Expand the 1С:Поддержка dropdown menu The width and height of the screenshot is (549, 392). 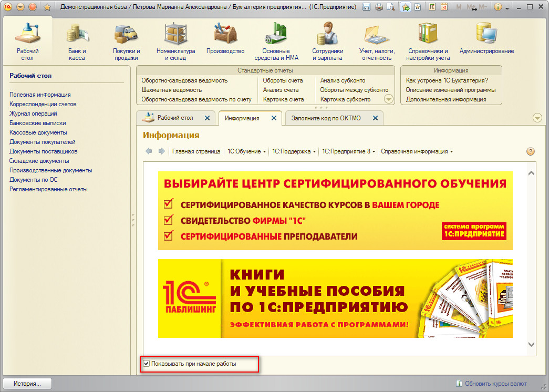pyautogui.click(x=294, y=151)
